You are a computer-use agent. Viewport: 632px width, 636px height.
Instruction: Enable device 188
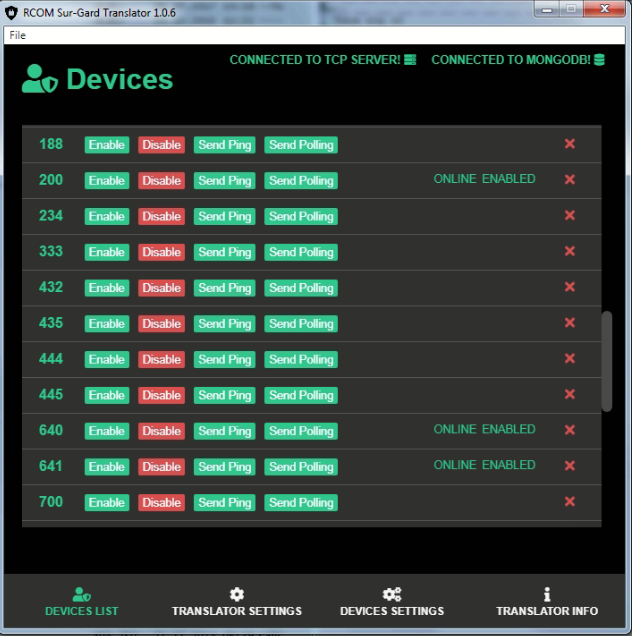tap(107, 145)
